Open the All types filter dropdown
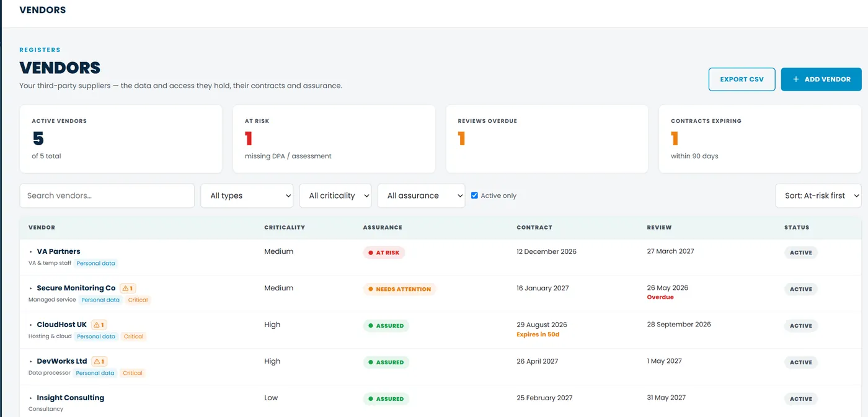 pos(247,195)
